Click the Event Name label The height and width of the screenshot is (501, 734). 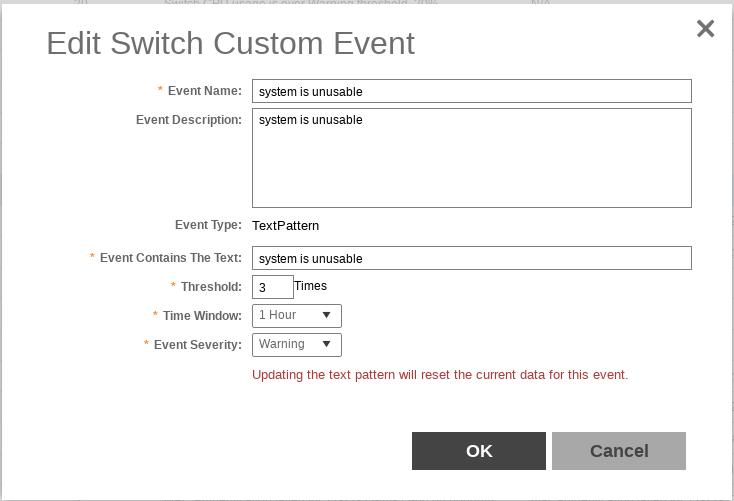204,91
